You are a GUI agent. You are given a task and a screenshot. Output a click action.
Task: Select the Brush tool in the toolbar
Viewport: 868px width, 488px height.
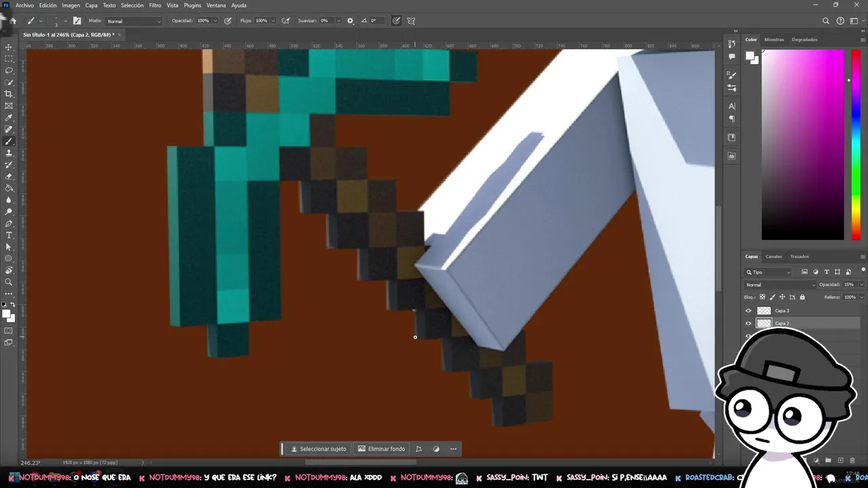[x=9, y=142]
